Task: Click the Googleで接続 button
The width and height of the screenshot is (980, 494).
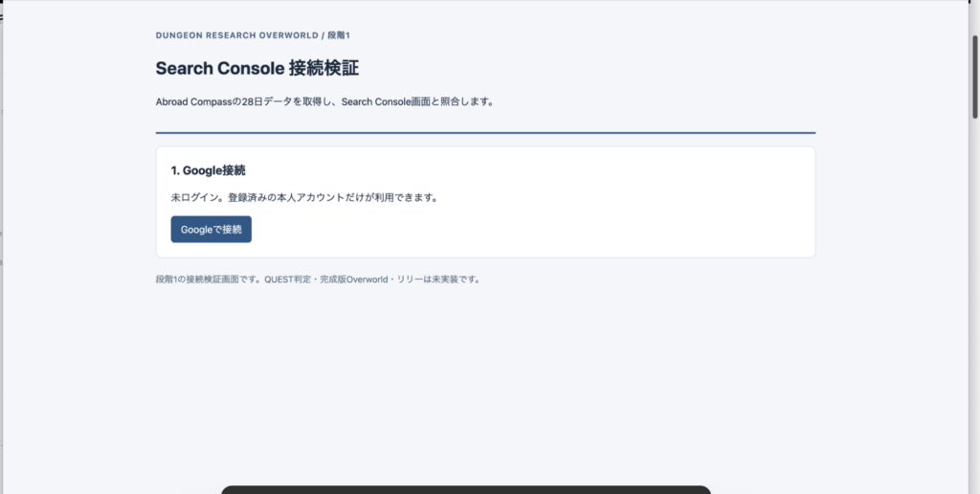Action: [x=212, y=230]
